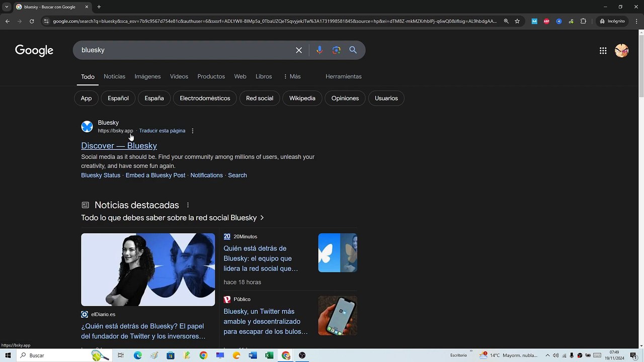This screenshot has width=644, height=362.
Task: Open a new browser tab
Action: point(99,7)
